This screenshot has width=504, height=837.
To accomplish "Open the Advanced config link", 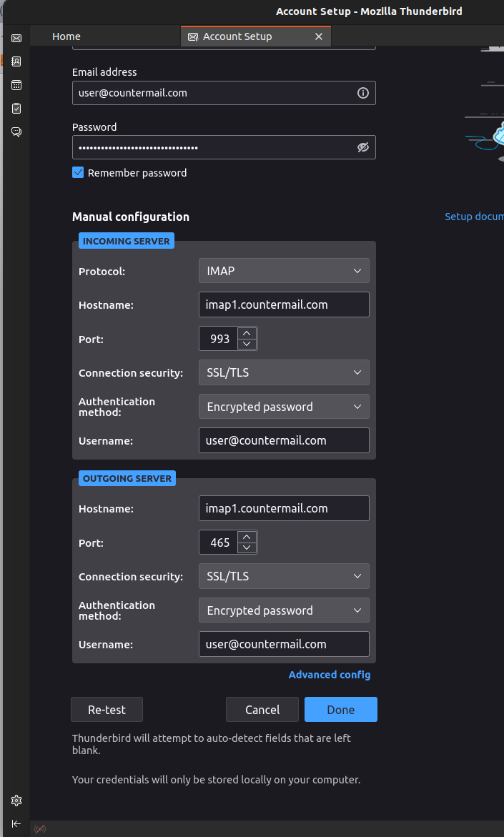I will click(330, 675).
